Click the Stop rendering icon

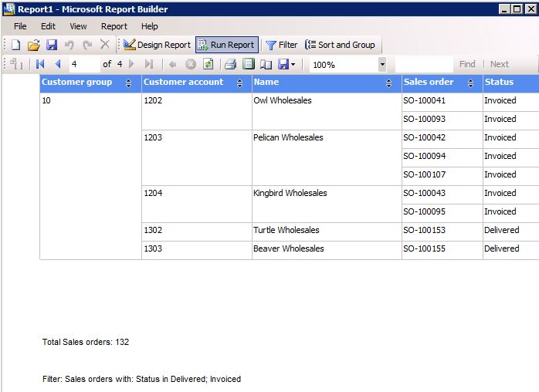point(191,64)
